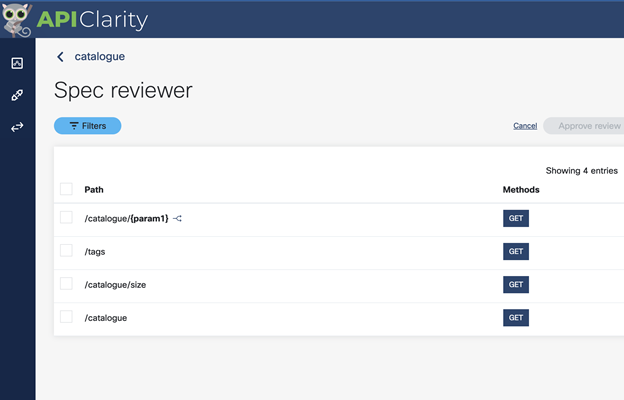Viewport: 624px width, 400px height.
Task: Click the Filters button
Action: click(x=87, y=126)
